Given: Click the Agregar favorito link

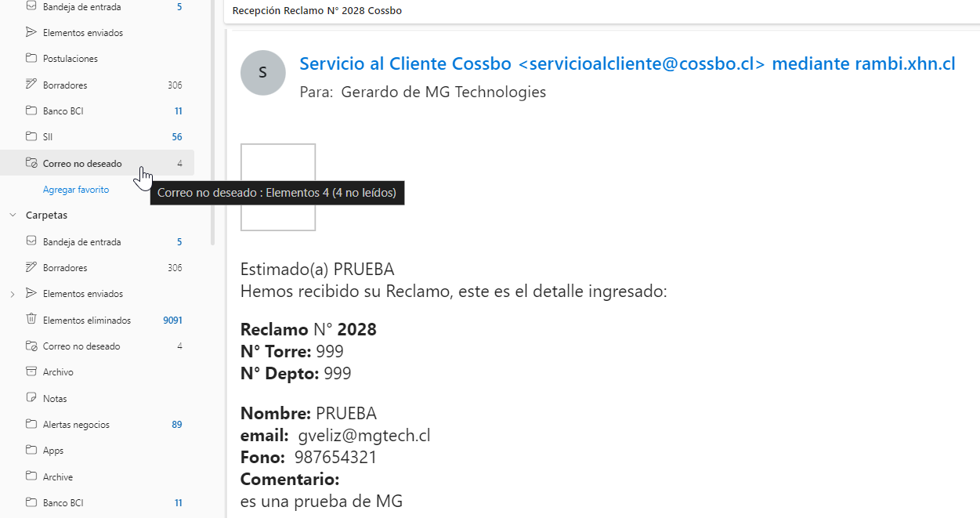Looking at the screenshot, I should 76,189.
